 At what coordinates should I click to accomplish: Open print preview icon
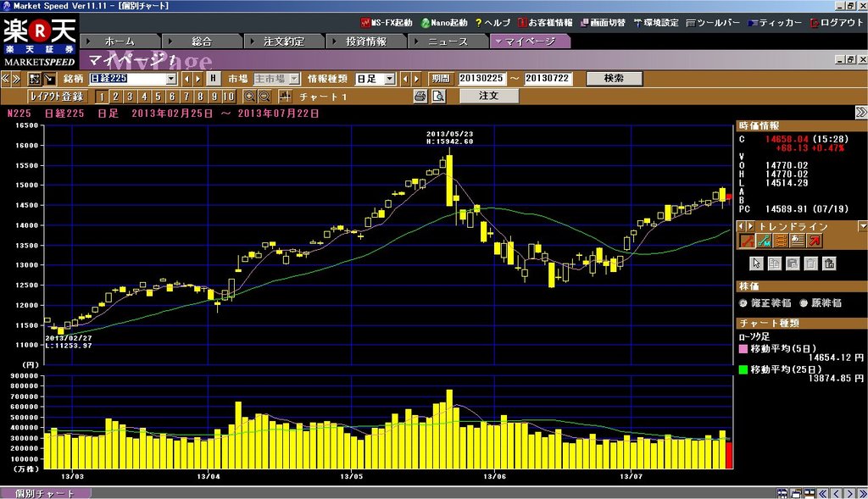tap(437, 97)
